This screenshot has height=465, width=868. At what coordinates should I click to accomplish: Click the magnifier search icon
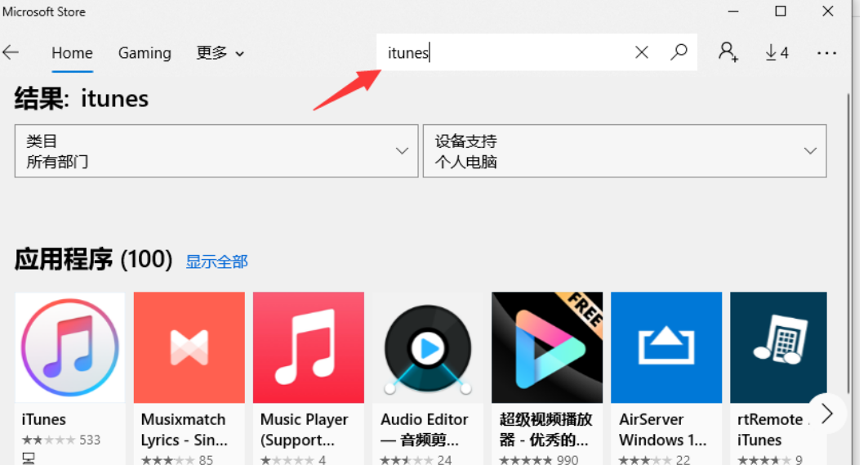[x=679, y=53]
